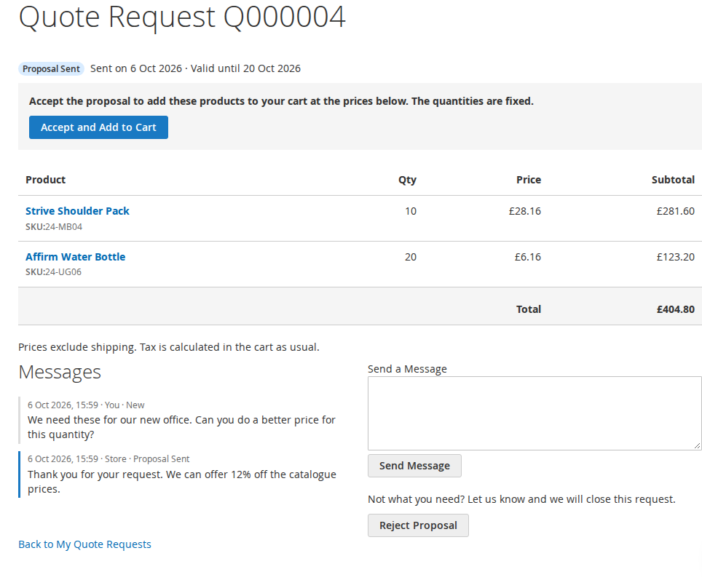Viewport: 702px width, 588px height.
Task: Focus the Send a Message text area
Action: pyautogui.click(x=535, y=413)
